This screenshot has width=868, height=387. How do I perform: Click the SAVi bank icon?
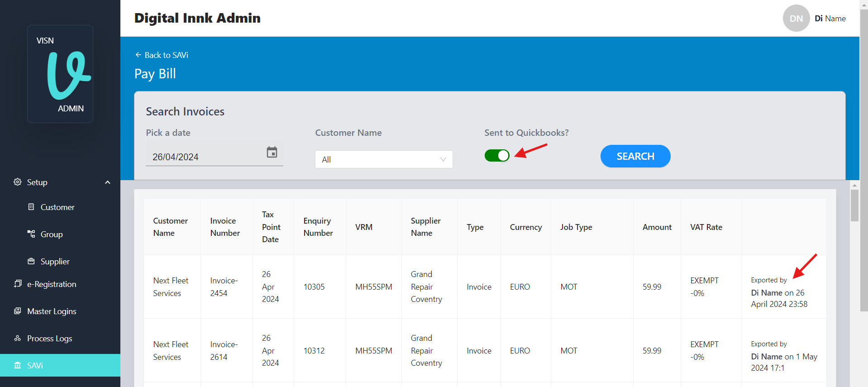18,365
